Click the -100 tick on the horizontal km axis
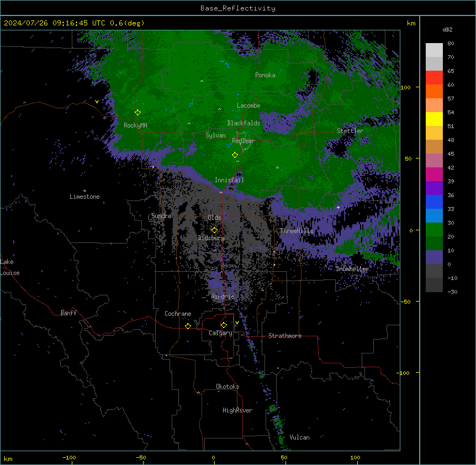The width and height of the screenshot is (476, 465). point(69,457)
